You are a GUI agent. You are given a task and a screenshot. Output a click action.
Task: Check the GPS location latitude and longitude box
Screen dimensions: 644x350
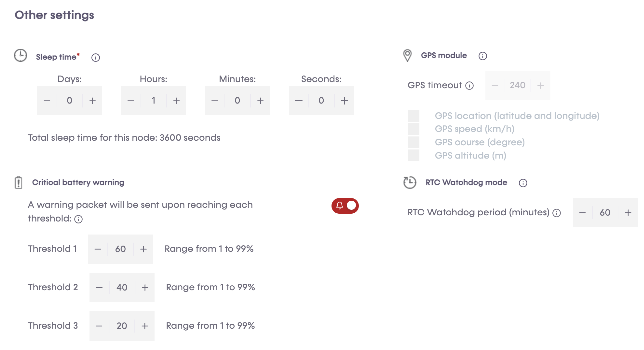click(413, 116)
